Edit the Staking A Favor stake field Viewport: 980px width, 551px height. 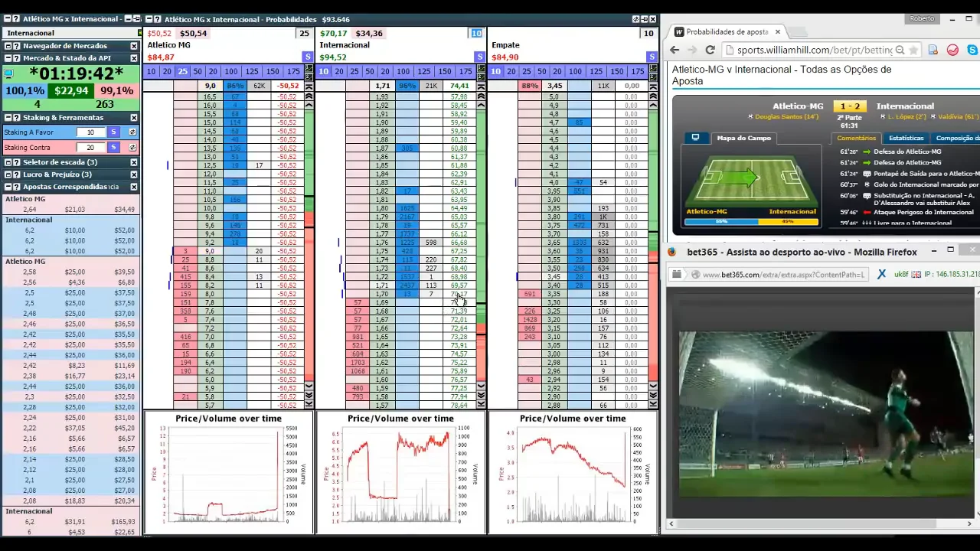(90, 132)
